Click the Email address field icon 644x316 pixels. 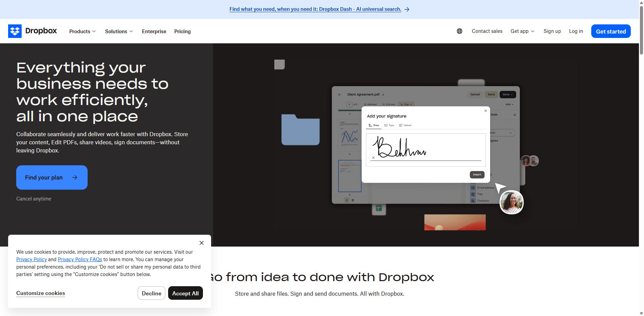(x=473, y=187)
